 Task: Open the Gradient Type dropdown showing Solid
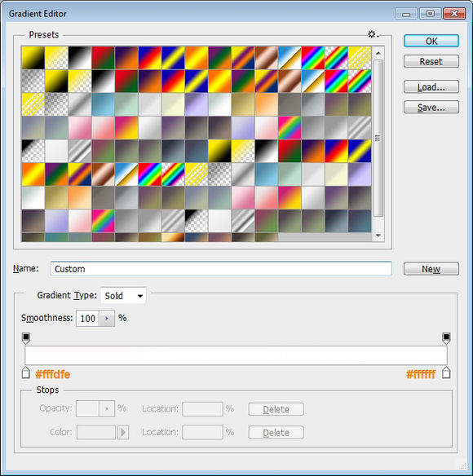123,295
